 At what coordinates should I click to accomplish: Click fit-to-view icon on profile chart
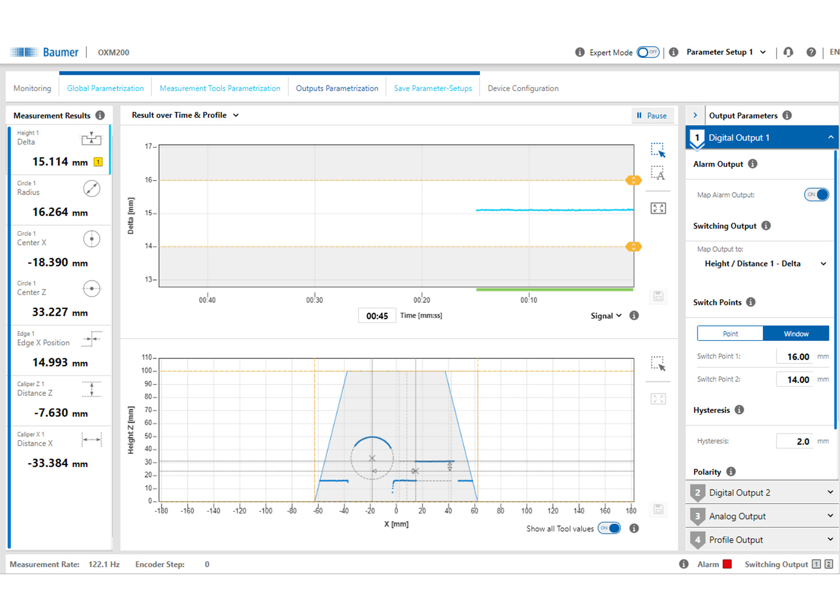click(658, 399)
